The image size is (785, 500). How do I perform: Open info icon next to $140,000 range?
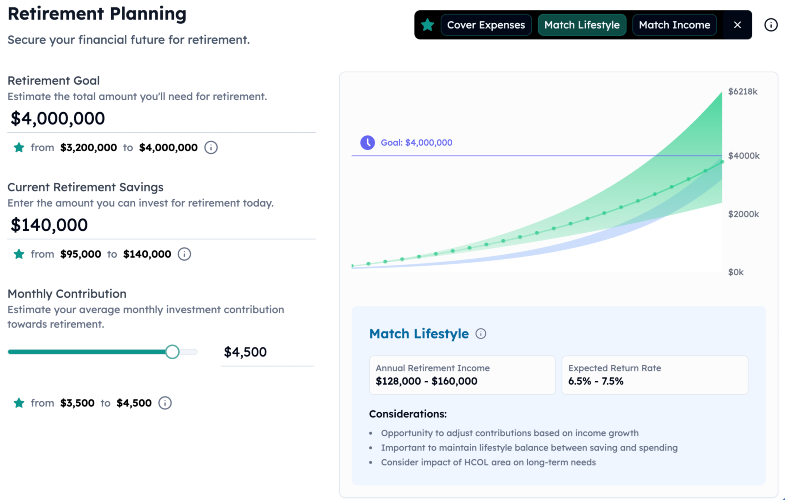(185, 254)
